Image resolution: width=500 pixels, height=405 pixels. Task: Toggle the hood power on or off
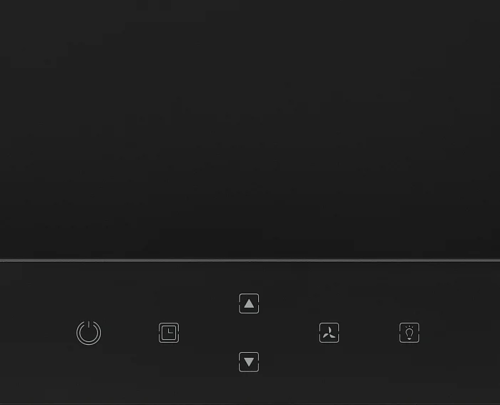point(89,333)
